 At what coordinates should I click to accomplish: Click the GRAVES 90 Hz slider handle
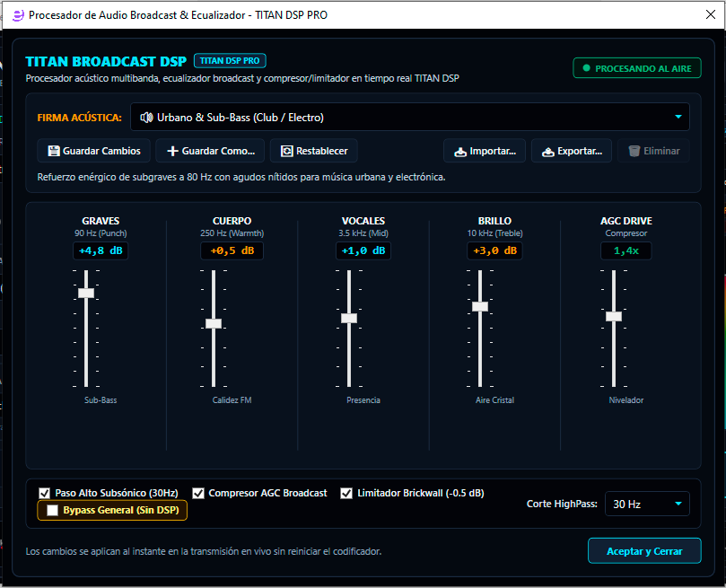pos(86,293)
